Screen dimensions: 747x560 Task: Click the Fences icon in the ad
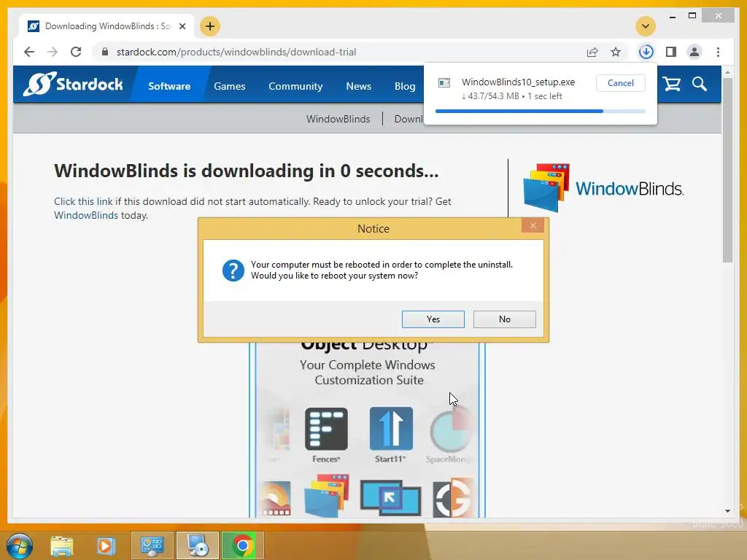click(326, 429)
